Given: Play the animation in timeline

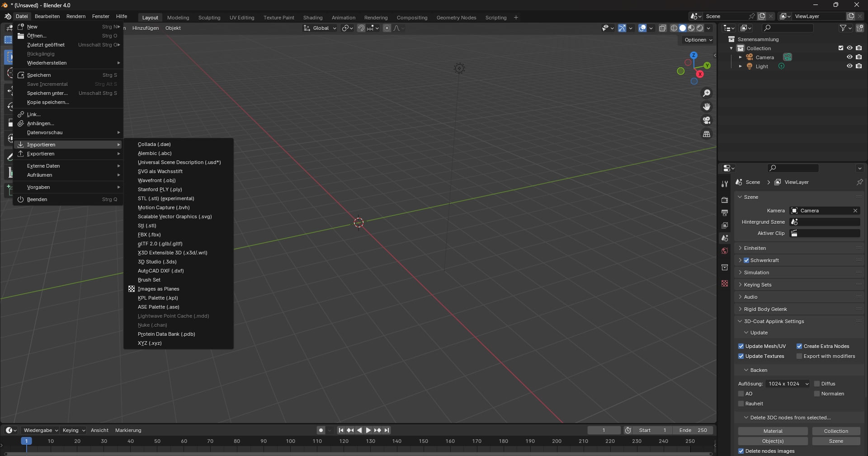Looking at the screenshot, I should 368,430.
